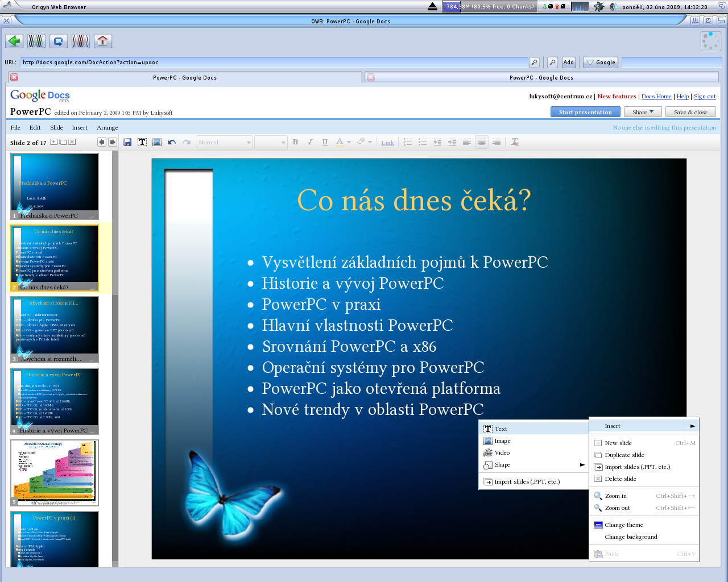Click the Undo arrow icon
This screenshot has width=728, height=582.
tap(172, 142)
